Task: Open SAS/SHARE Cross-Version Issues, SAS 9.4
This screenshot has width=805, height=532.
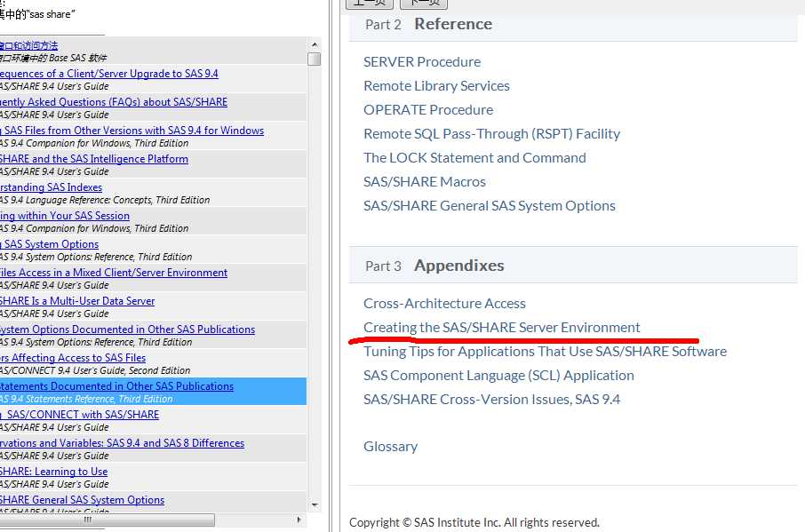Action: pos(492,399)
